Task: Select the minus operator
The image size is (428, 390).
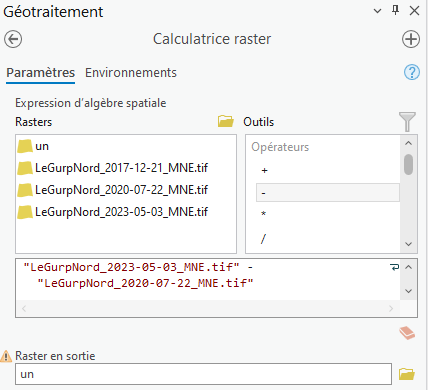Action: 328,193
